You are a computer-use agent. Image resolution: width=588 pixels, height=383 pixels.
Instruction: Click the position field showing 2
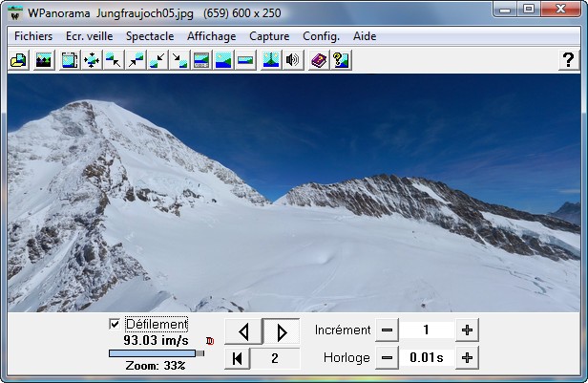275,358
